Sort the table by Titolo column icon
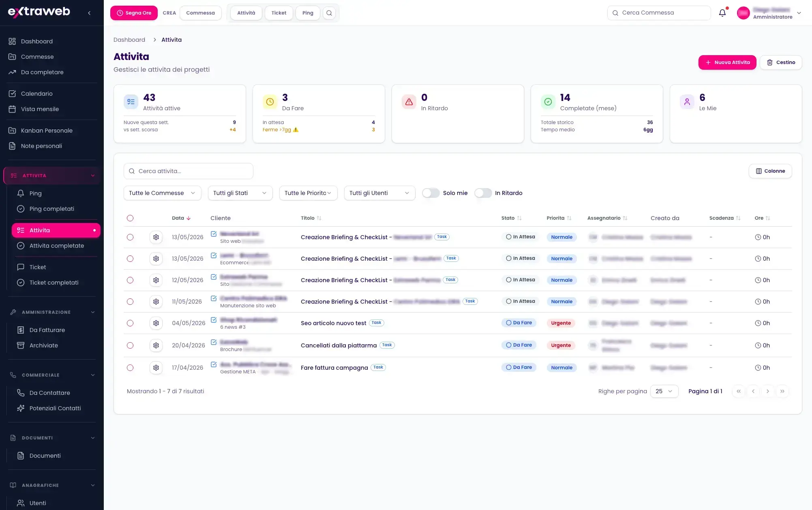Image resolution: width=812 pixels, height=510 pixels. click(x=319, y=218)
